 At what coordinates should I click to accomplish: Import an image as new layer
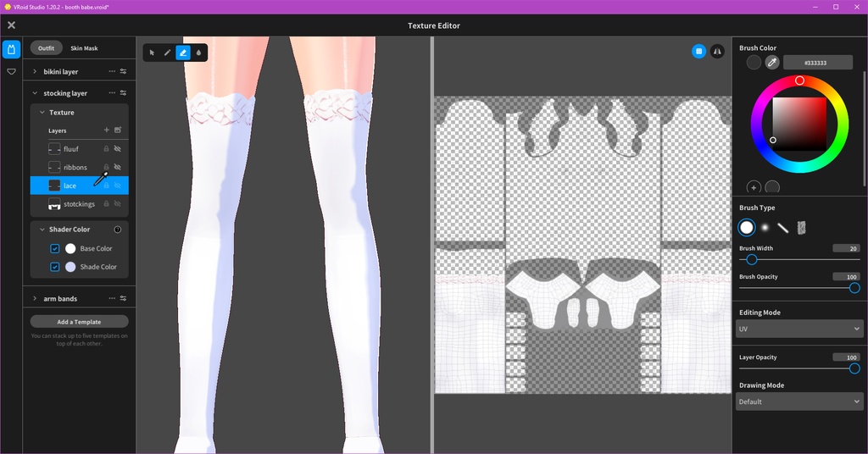(117, 130)
